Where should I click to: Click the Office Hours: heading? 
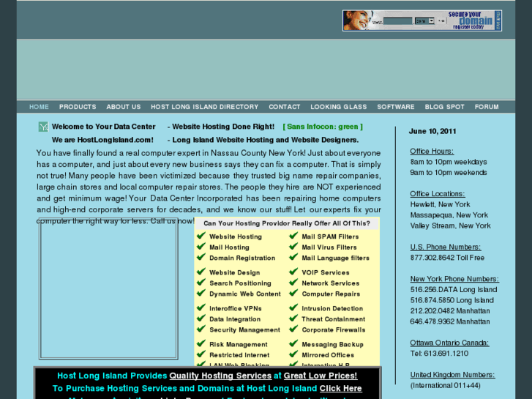432,152
